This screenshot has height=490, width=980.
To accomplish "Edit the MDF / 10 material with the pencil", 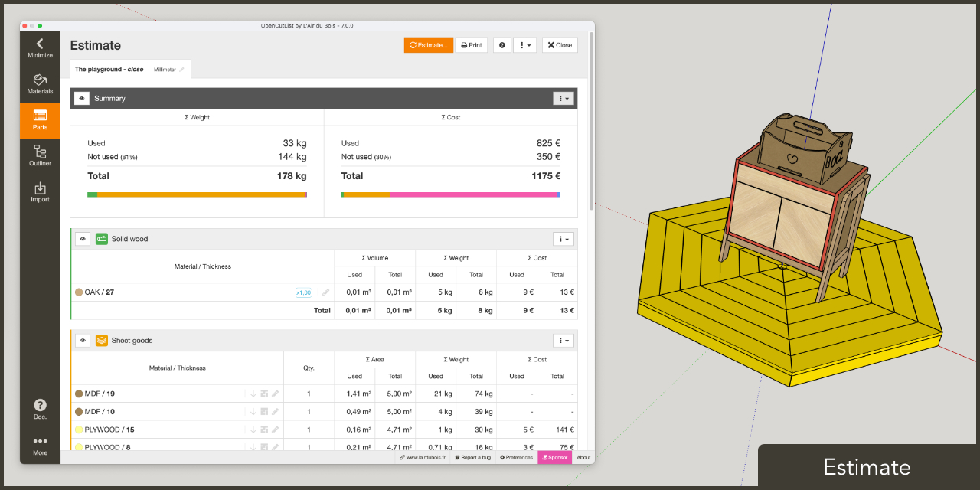I will (276, 412).
